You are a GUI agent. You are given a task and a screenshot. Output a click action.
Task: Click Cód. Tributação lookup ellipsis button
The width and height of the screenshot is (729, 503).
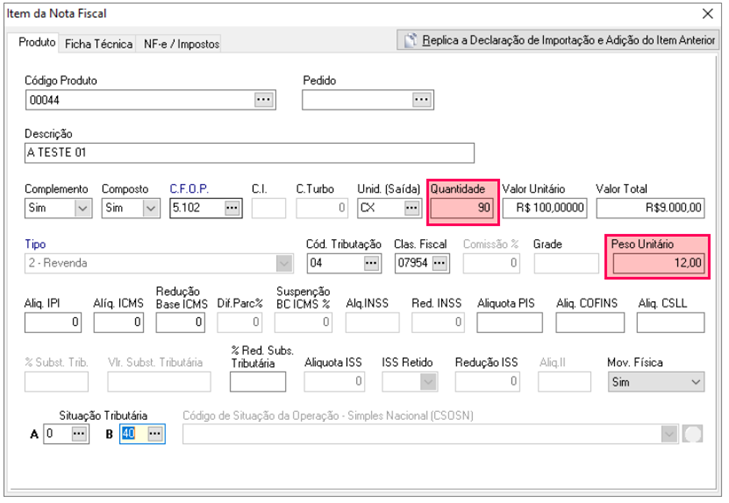pyautogui.click(x=371, y=263)
